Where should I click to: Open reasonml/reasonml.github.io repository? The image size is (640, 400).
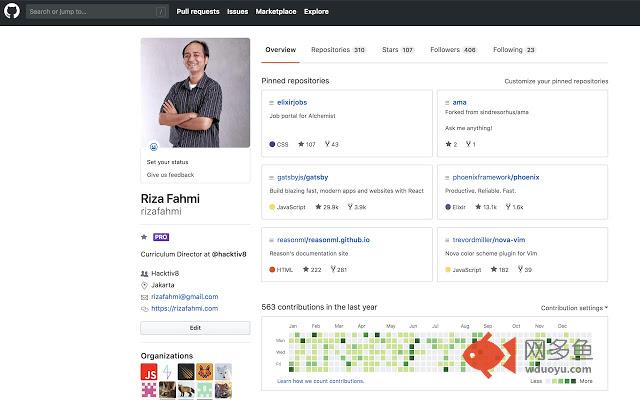pyautogui.click(x=323, y=240)
